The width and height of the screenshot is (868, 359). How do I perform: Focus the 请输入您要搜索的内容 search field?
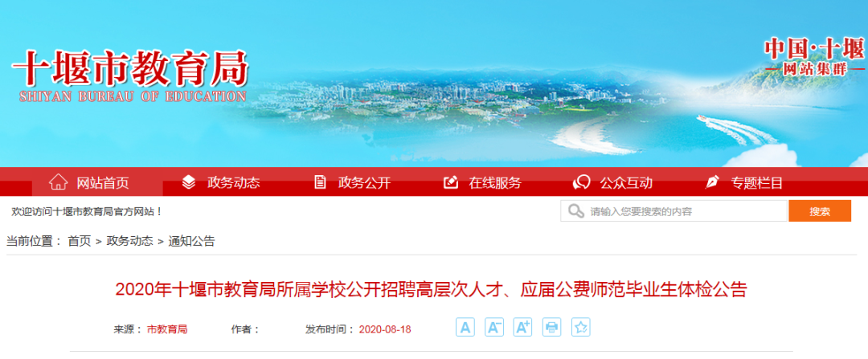pyautogui.click(x=674, y=211)
